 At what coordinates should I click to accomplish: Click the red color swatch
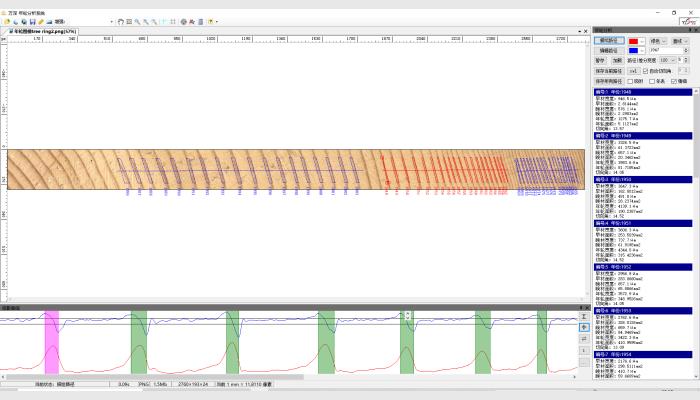pos(633,41)
